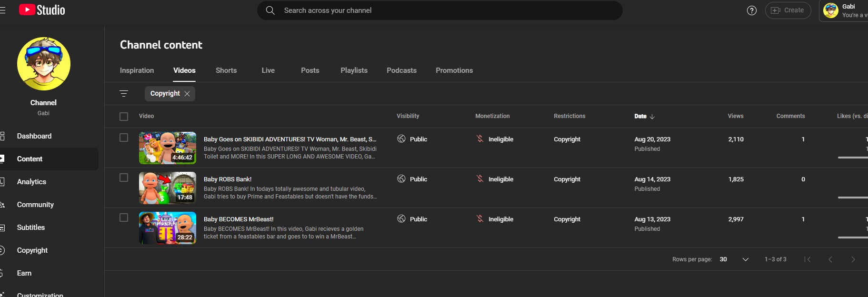
Task: Expand the rows per page dropdown
Action: (x=746, y=259)
